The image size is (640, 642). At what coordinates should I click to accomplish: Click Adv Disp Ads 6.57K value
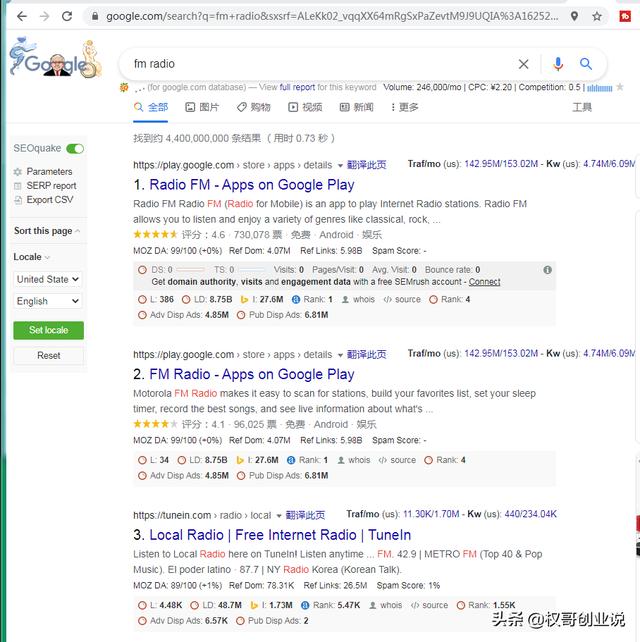point(216,621)
